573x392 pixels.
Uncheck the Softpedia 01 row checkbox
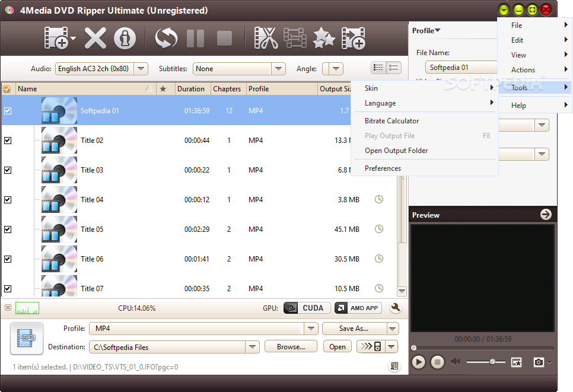8,111
